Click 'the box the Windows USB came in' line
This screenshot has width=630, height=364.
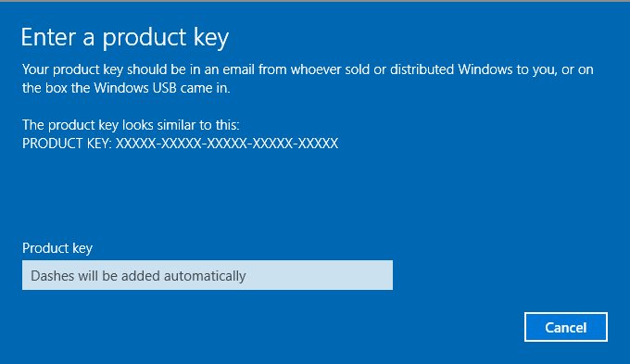click(x=126, y=88)
